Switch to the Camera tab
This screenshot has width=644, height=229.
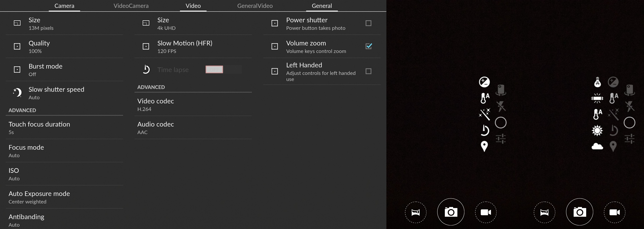[x=64, y=6]
